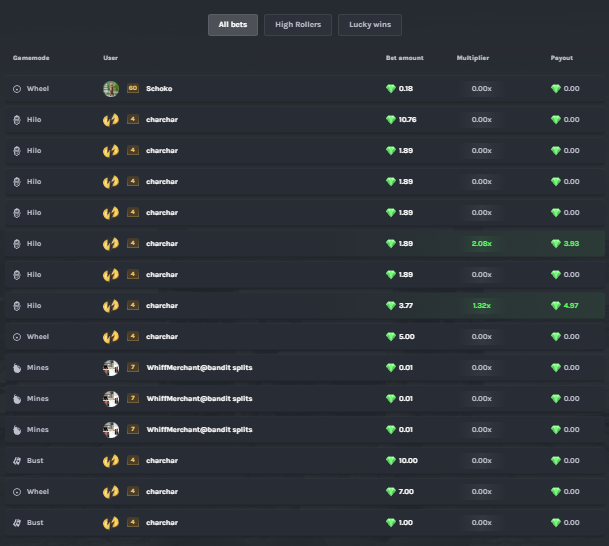This screenshot has width=609, height=546.
Task: Click charchar's avatar in the 7.00 Wheel row
Action: (x=111, y=492)
